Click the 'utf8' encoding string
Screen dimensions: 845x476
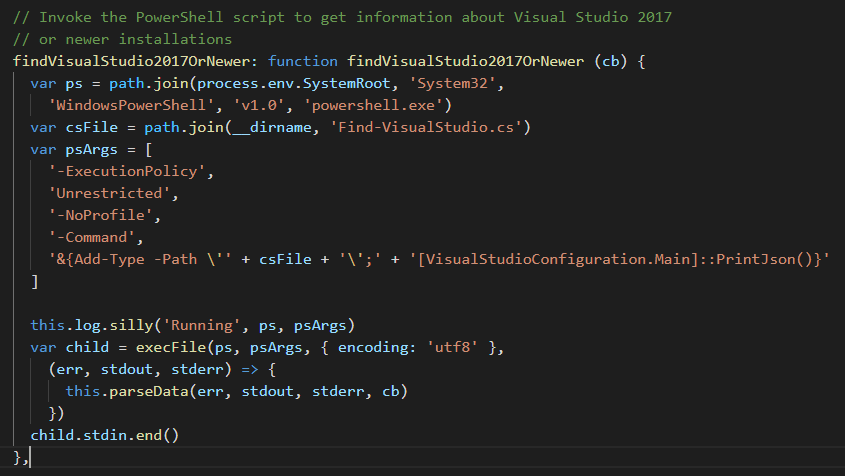[x=452, y=347]
